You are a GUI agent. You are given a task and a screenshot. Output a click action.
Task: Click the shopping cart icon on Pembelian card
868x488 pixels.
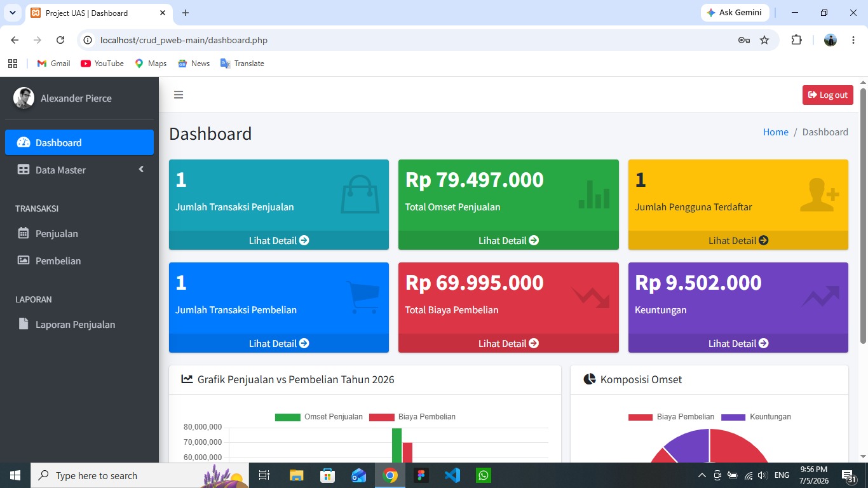pos(363,297)
